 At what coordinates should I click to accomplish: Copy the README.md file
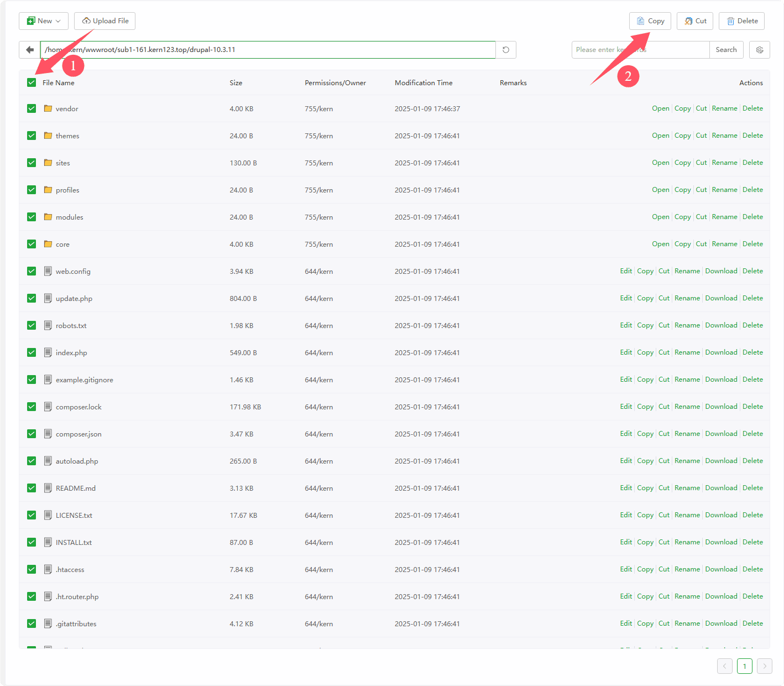(645, 488)
